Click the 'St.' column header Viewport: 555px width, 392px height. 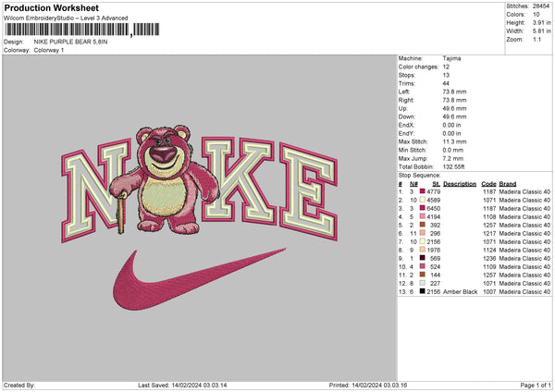(x=436, y=184)
